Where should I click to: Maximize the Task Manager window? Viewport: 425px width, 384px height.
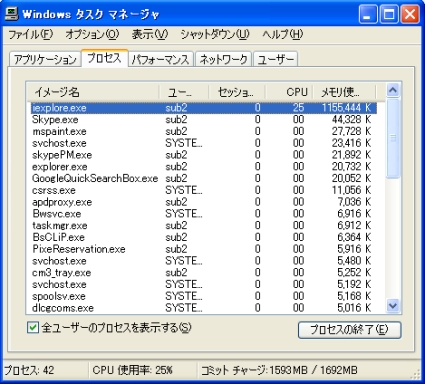pyautogui.click(x=389, y=14)
